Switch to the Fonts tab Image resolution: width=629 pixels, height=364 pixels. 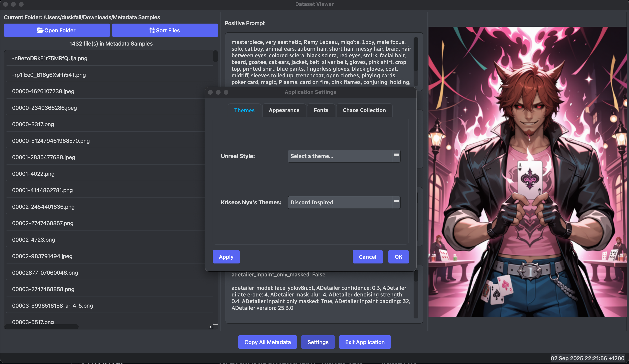tap(321, 110)
